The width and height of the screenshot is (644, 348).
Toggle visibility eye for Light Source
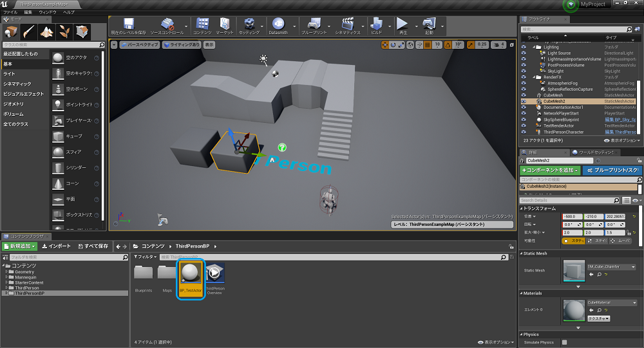[x=524, y=53]
